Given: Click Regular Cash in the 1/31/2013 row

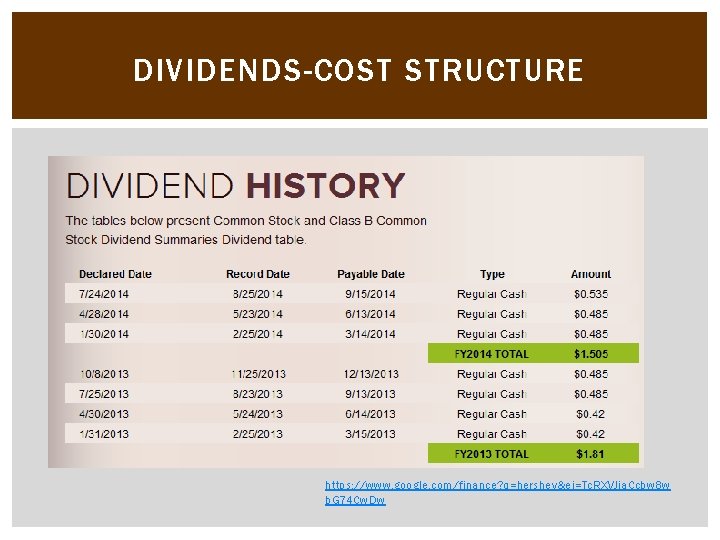Looking at the screenshot, I should click(x=491, y=434).
